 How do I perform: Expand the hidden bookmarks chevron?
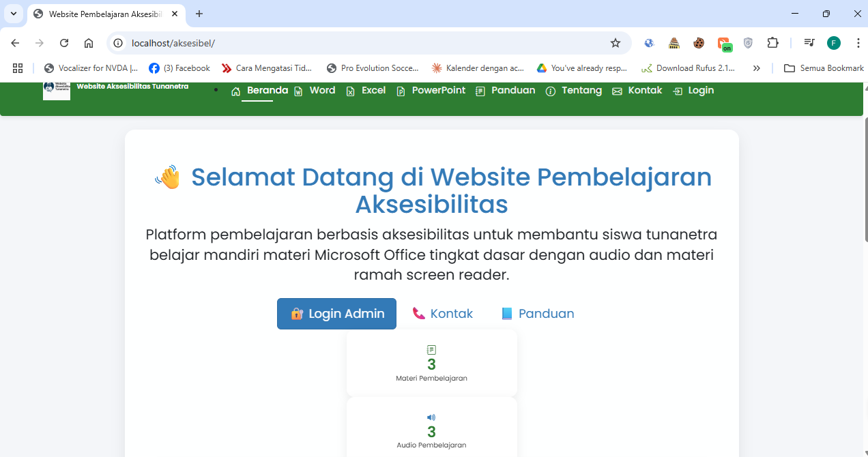coord(756,68)
